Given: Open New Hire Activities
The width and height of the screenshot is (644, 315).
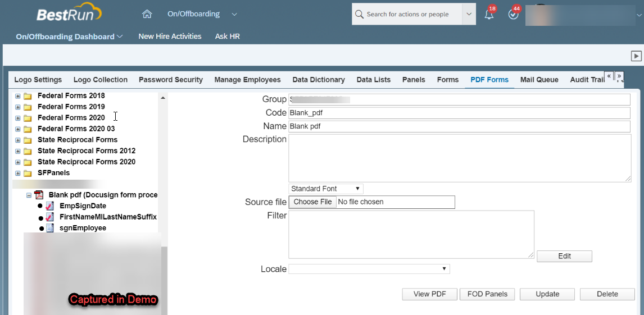Looking at the screenshot, I should click(x=170, y=36).
